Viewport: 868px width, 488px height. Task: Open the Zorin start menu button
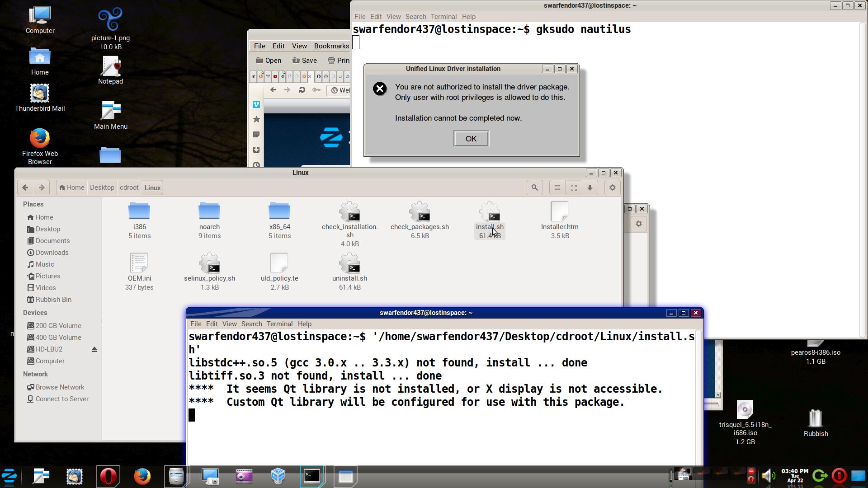pos(9,476)
